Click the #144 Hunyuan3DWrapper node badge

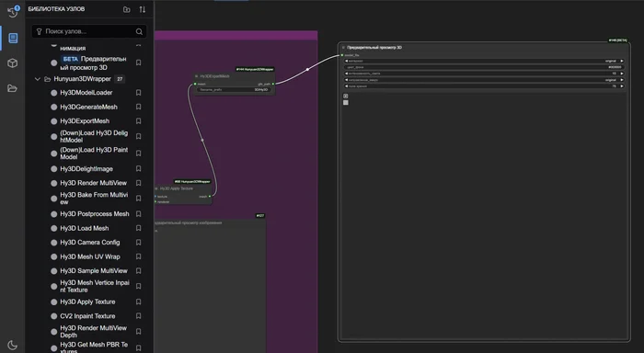point(255,69)
